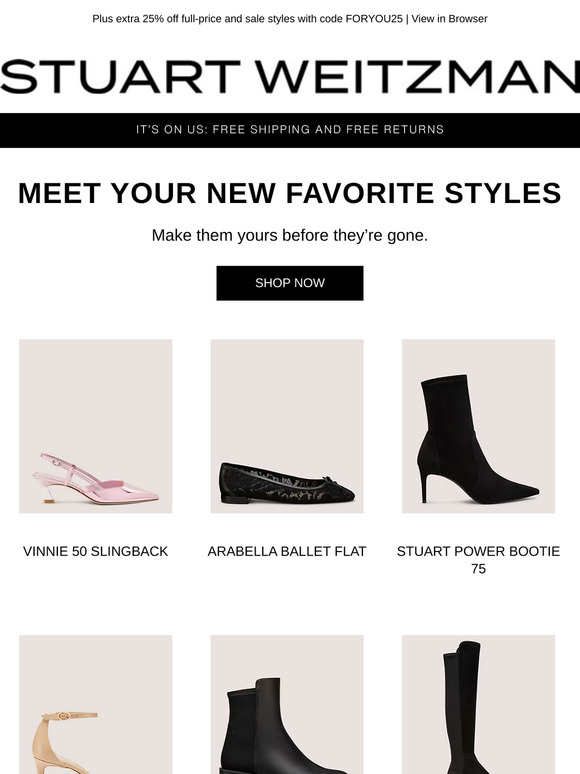The width and height of the screenshot is (580, 774).
Task: Open the black leather ankle boot image
Action: point(287,704)
